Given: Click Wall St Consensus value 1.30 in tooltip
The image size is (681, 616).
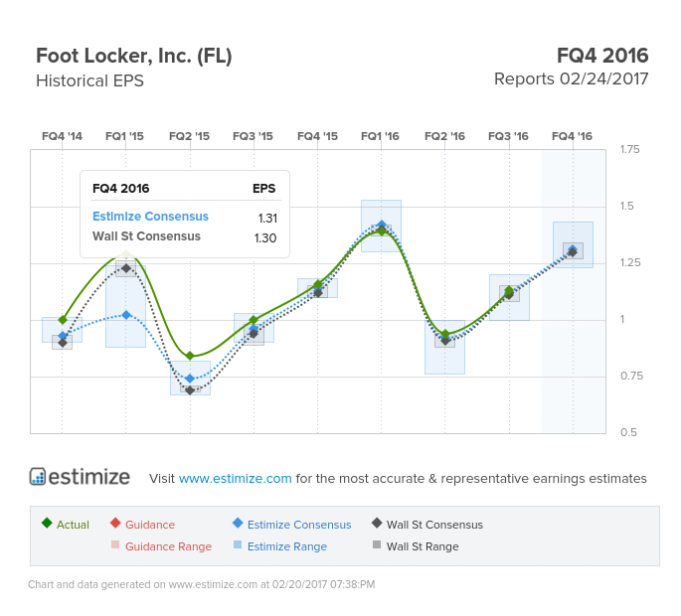Looking at the screenshot, I should coord(265,237).
